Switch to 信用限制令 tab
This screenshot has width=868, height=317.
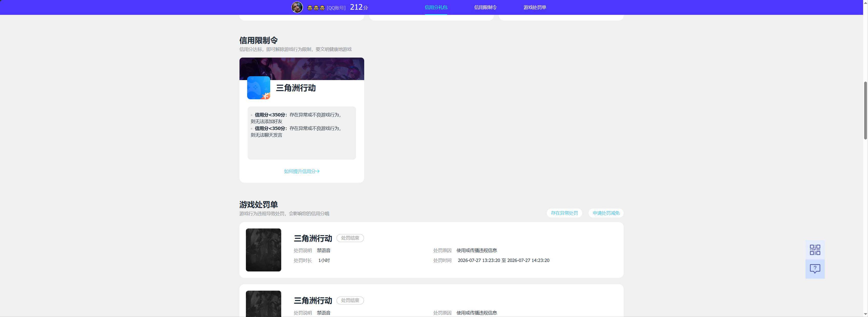(x=485, y=7)
